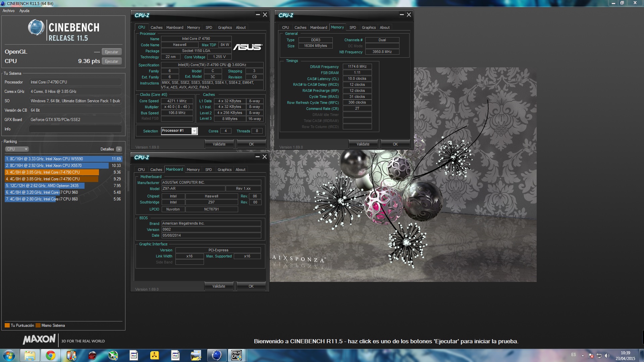
Task: Click the taskbar clock showing 10:39
Action: [625, 356]
